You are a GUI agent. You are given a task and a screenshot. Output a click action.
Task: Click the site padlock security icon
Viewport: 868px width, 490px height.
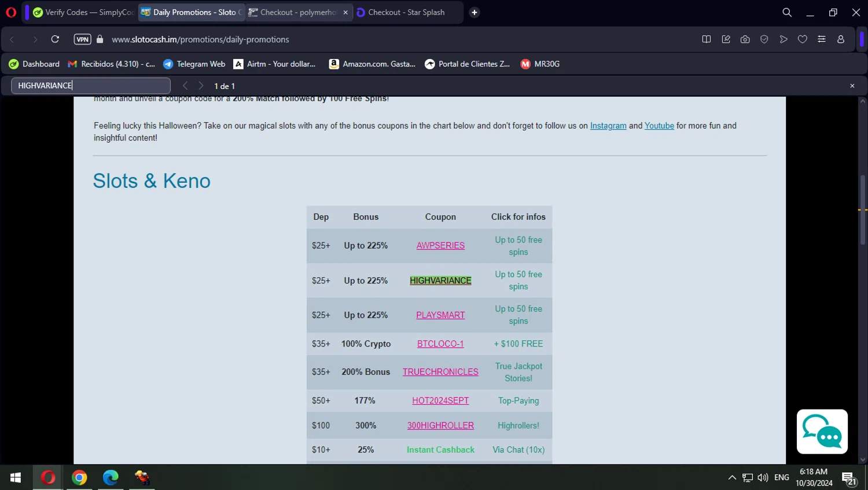[100, 39]
